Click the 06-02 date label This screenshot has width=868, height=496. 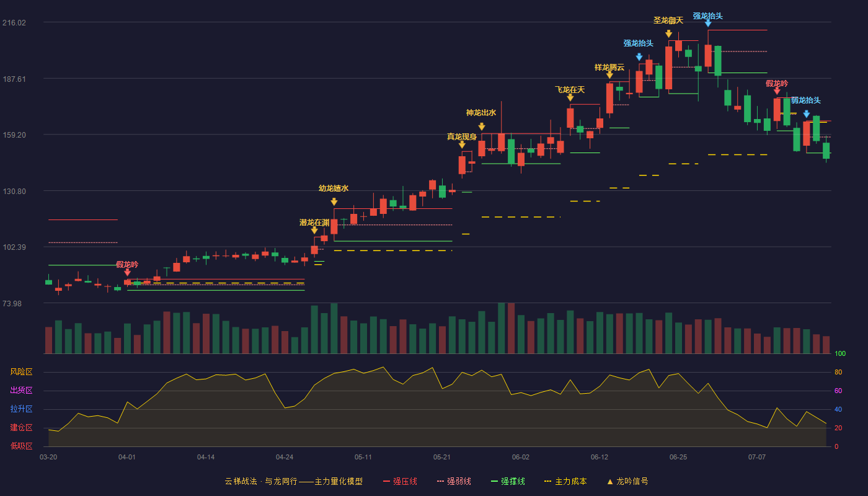[521, 457]
